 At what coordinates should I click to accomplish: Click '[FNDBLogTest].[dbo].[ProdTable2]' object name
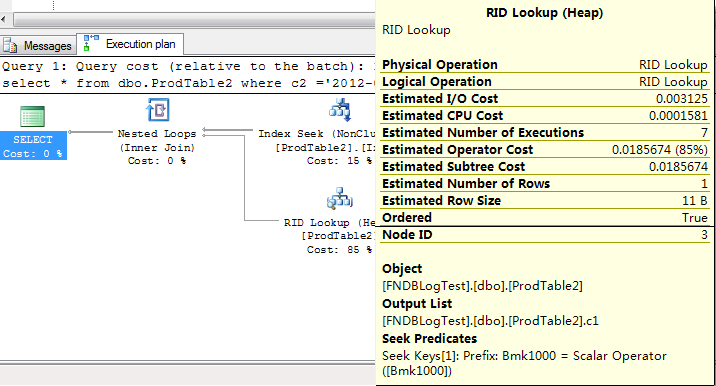click(482, 286)
